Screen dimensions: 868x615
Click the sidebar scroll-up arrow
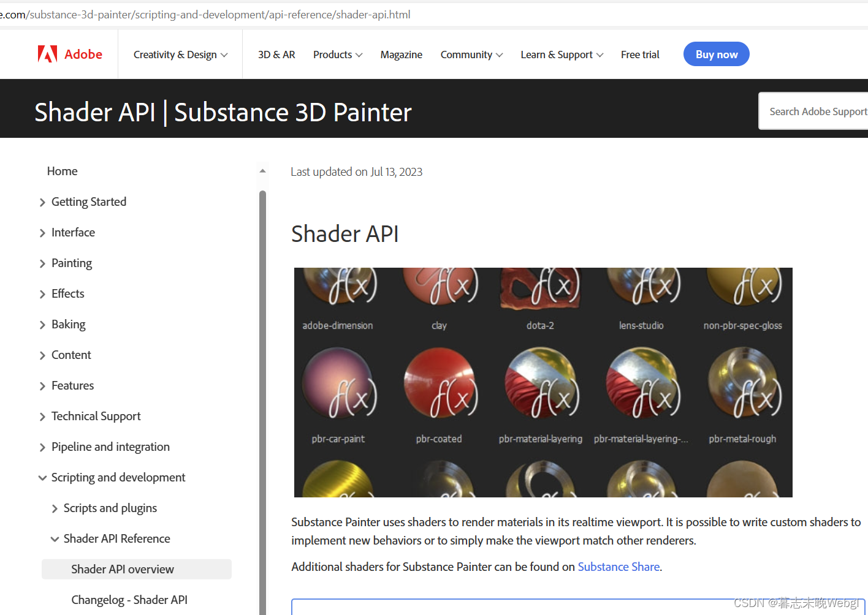pyautogui.click(x=262, y=171)
